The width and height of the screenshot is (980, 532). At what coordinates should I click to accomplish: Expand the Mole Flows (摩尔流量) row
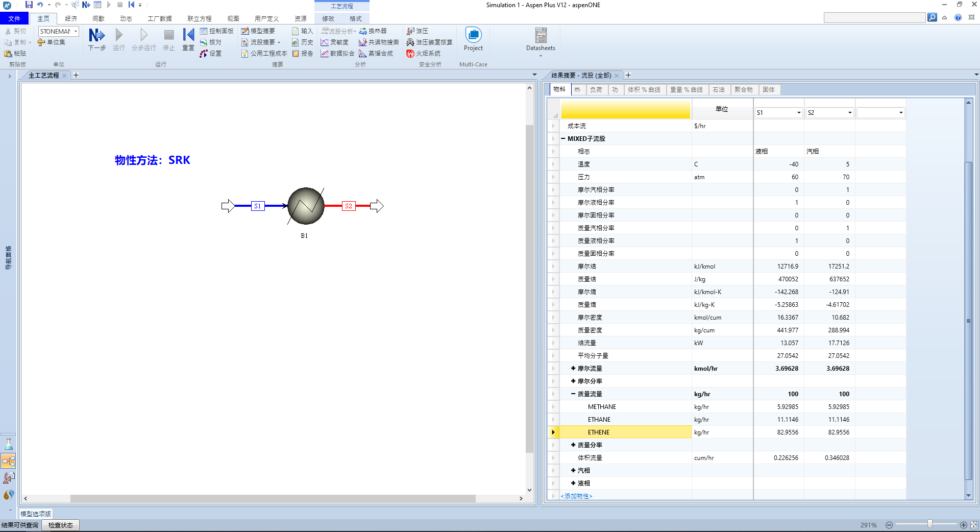(573, 369)
